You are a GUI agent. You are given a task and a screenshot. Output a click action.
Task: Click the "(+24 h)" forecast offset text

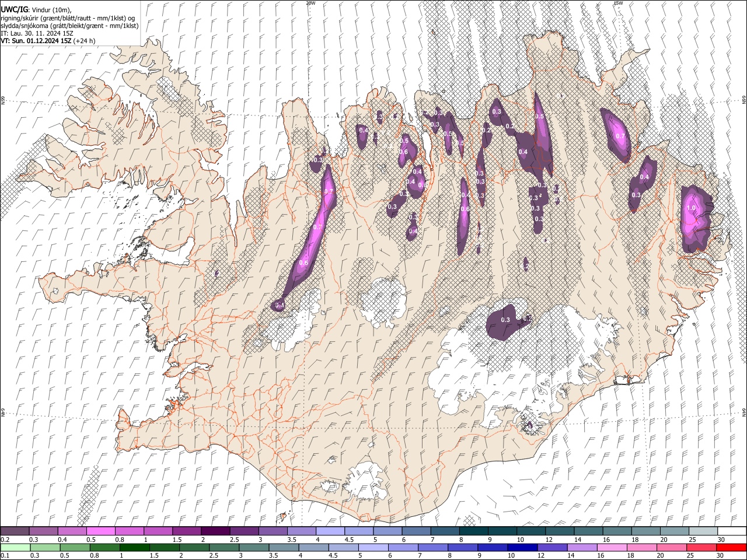tap(84, 41)
